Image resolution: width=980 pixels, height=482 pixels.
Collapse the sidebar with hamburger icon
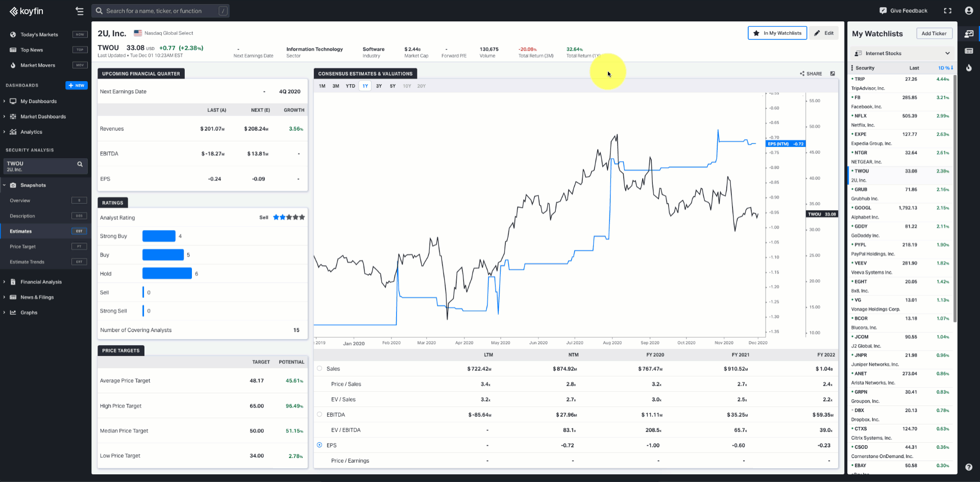tap(79, 11)
